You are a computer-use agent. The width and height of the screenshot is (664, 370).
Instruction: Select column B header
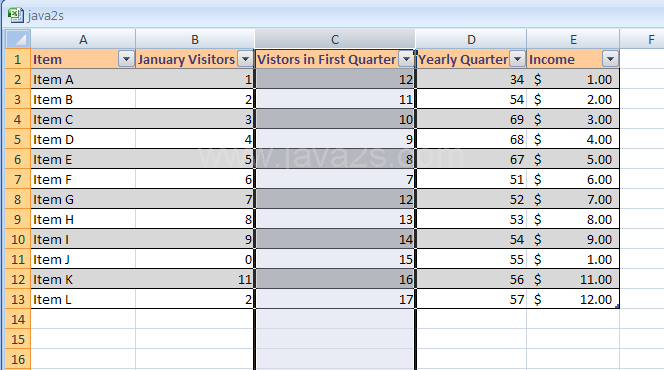pos(195,39)
